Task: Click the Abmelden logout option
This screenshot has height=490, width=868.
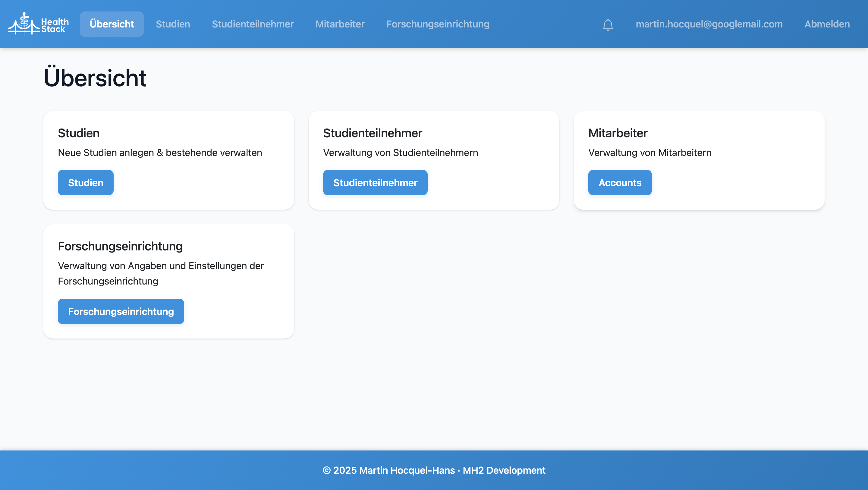Action: 827,24
